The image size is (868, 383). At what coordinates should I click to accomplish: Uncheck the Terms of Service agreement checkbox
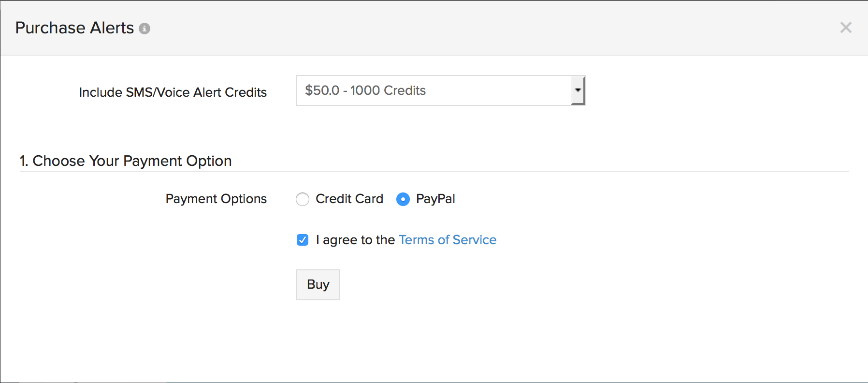[x=302, y=239]
